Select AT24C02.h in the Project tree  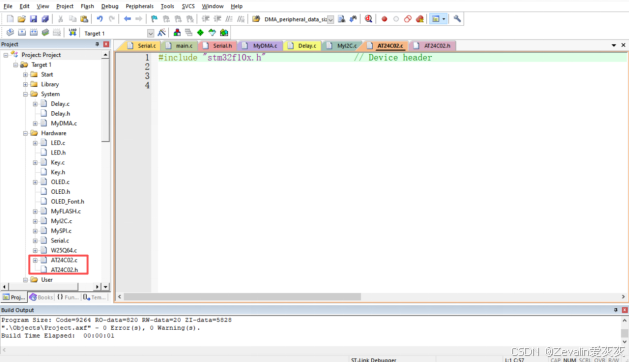coord(64,270)
